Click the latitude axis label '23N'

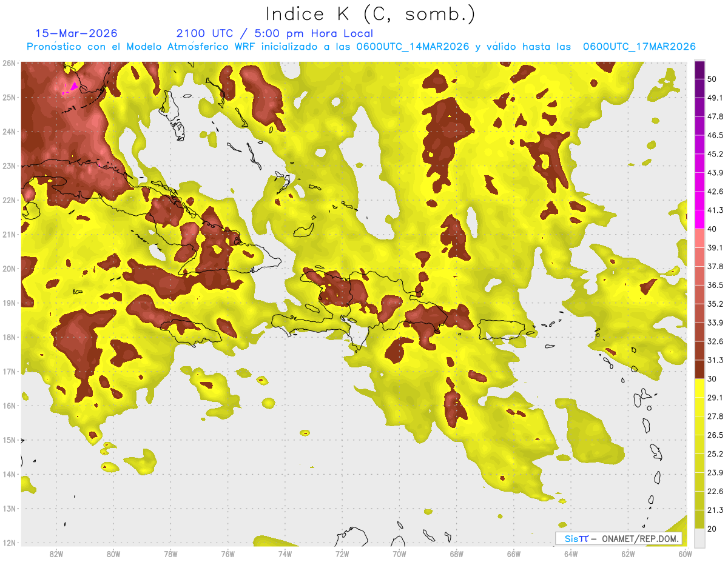coord(10,166)
